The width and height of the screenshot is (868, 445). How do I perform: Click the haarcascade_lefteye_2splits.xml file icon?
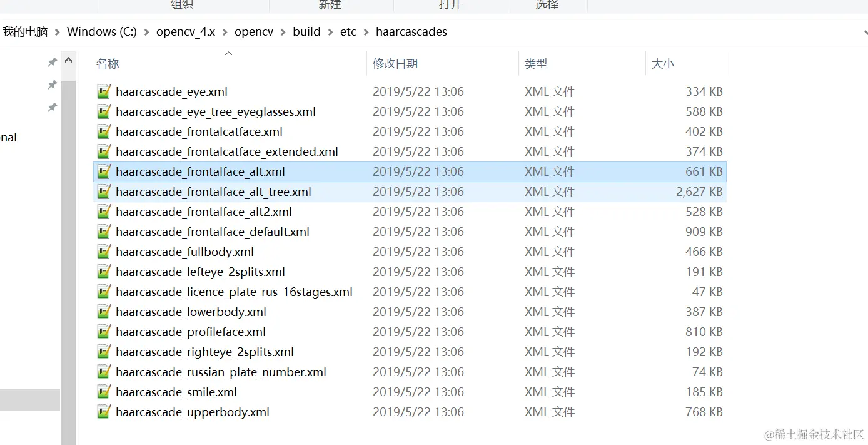coord(104,272)
